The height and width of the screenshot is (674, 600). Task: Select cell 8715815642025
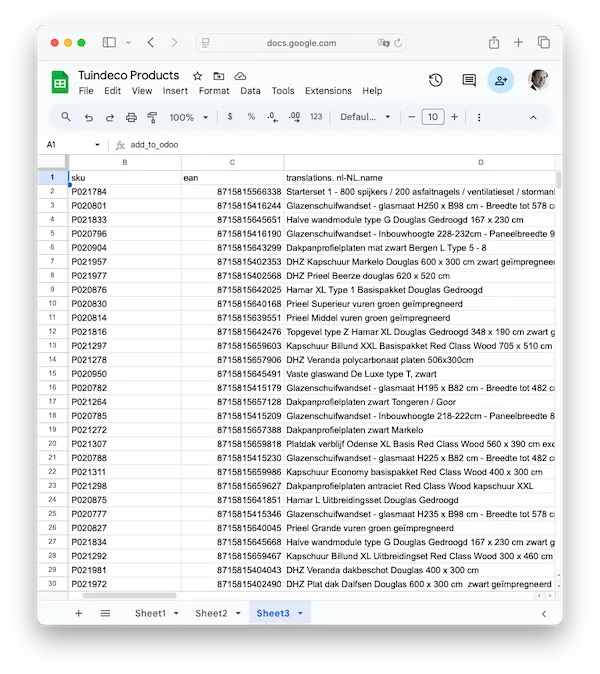[233, 290]
